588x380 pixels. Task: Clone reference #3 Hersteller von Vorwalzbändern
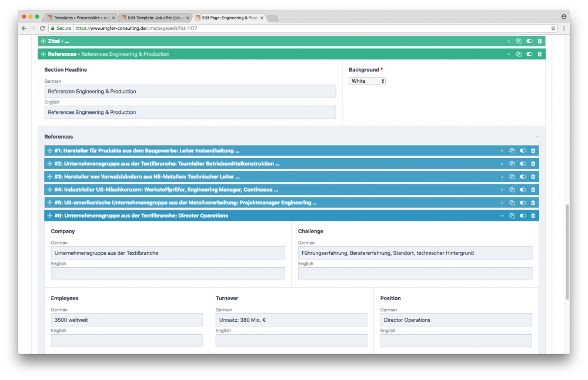tap(512, 177)
